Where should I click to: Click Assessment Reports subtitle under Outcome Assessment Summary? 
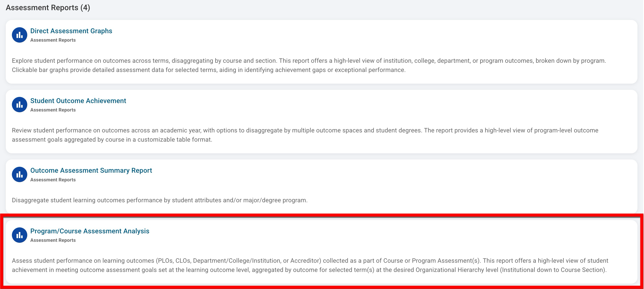tap(53, 180)
